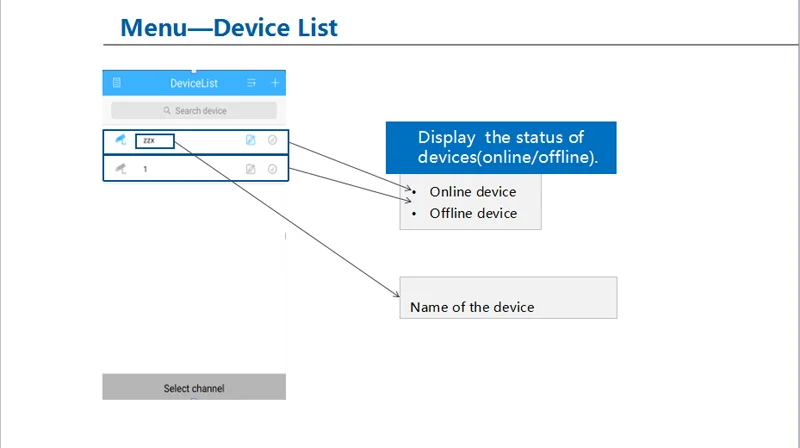This screenshot has width=800, height=448.
Task: Click the 'Online device' bullet text
Action: [472, 192]
